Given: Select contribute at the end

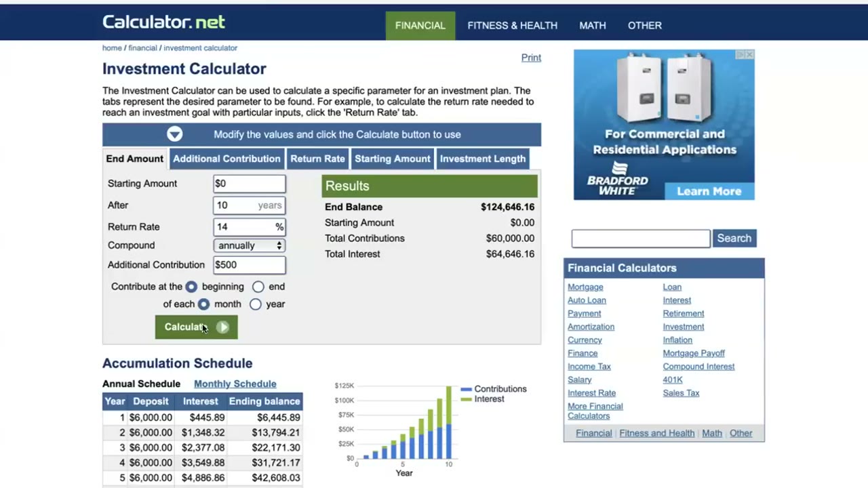Looking at the screenshot, I should [258, 287].
